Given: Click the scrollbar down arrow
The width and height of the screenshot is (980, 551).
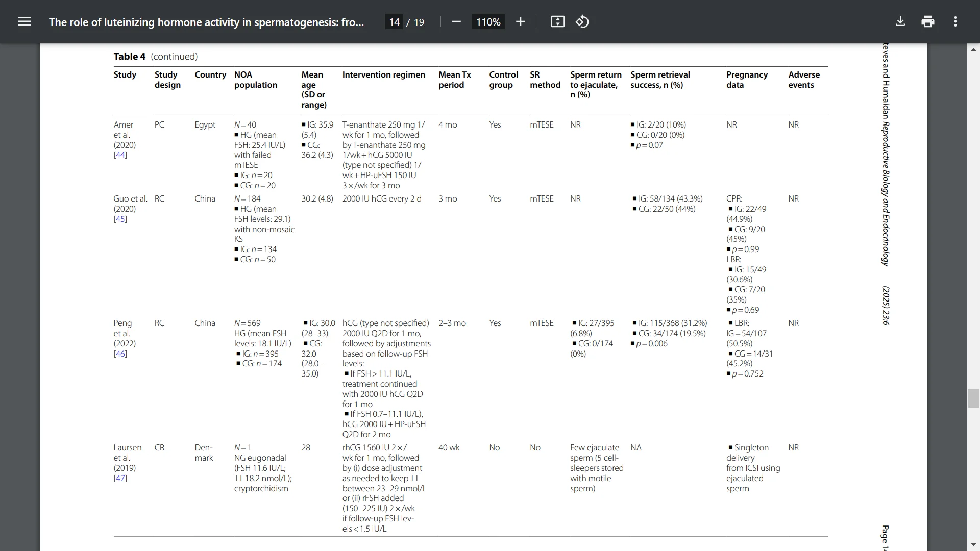Looking at the screenshot, I should coord(973,544).
